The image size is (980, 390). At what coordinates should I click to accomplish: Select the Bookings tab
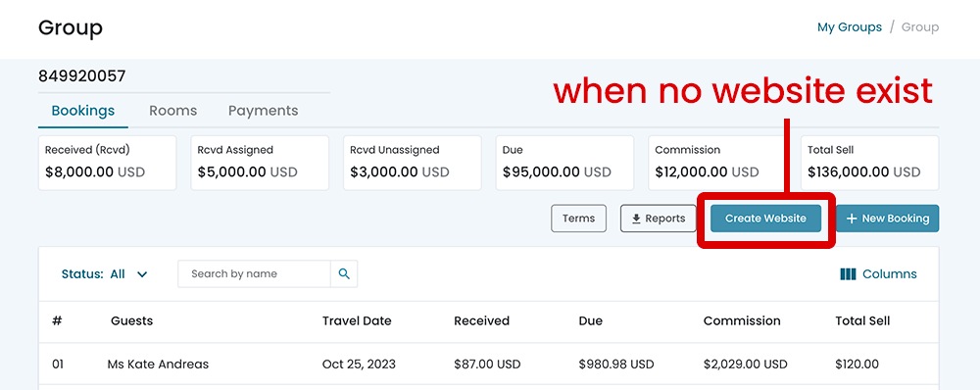83,111
